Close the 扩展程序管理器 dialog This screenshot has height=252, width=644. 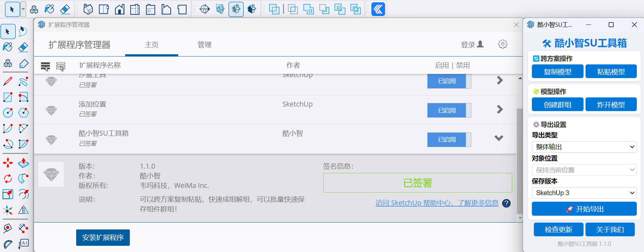(x=516, y=25)
